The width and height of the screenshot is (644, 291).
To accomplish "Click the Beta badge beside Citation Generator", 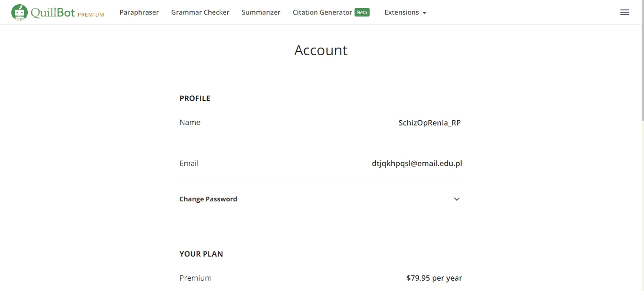I will coord(362,13).
